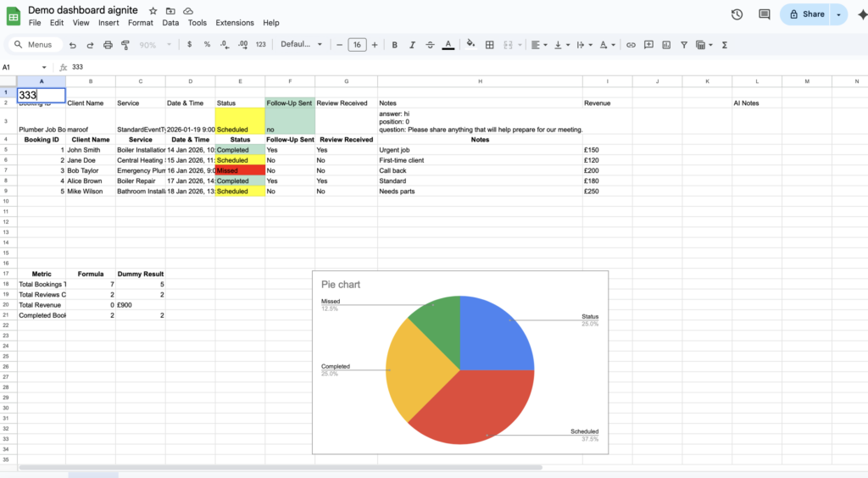Open the fill color bucket
Image resolution: width=868 pixels, height=478 pixels.
coord(470,45)
